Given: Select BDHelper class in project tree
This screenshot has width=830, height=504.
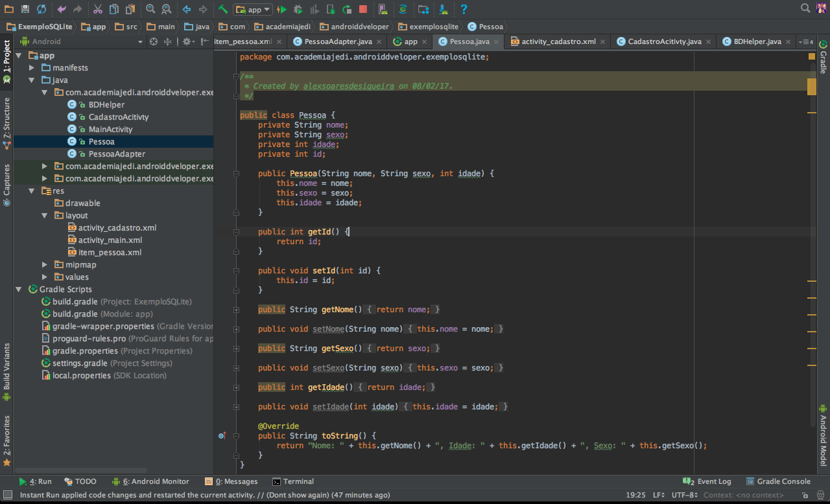Looking at the screenshot, I should (x=106, y=105).
